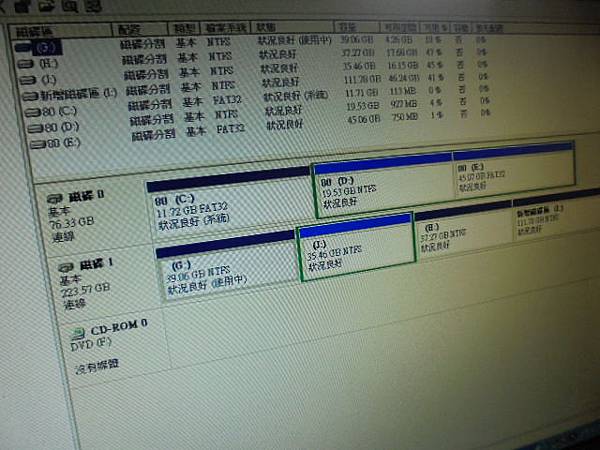The height and width of the screenshot is (450, 600).
Task: Select the (G:) 39.06 GB NTFS partition block
Action: 227,267
